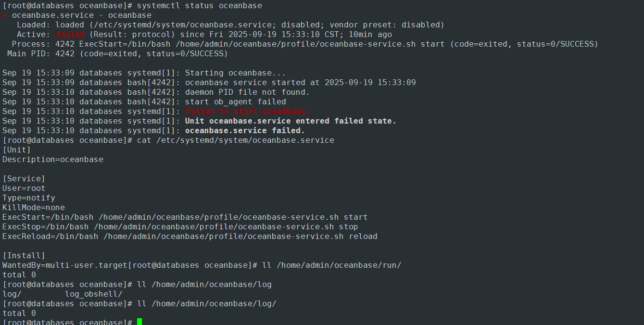Click the red status bullet before oceanbase.service
Screen dimensions: 644x325
pos(4,15)
